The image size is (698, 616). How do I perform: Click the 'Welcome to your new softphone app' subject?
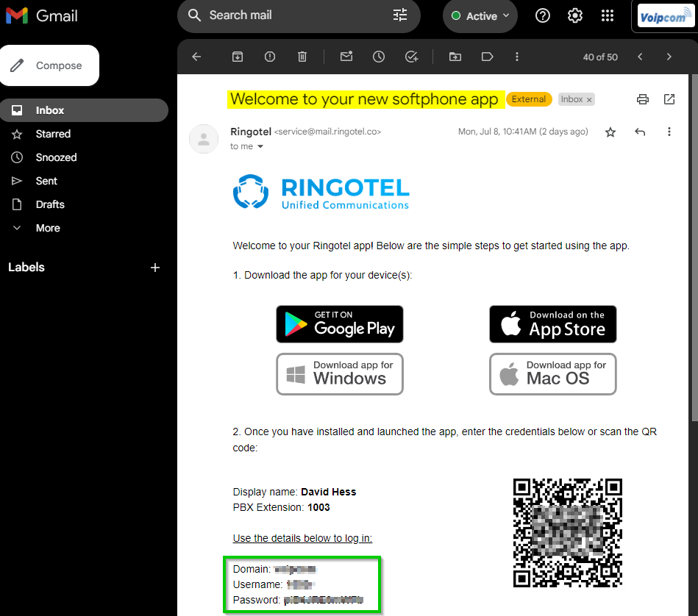click(x=364, y=99)
